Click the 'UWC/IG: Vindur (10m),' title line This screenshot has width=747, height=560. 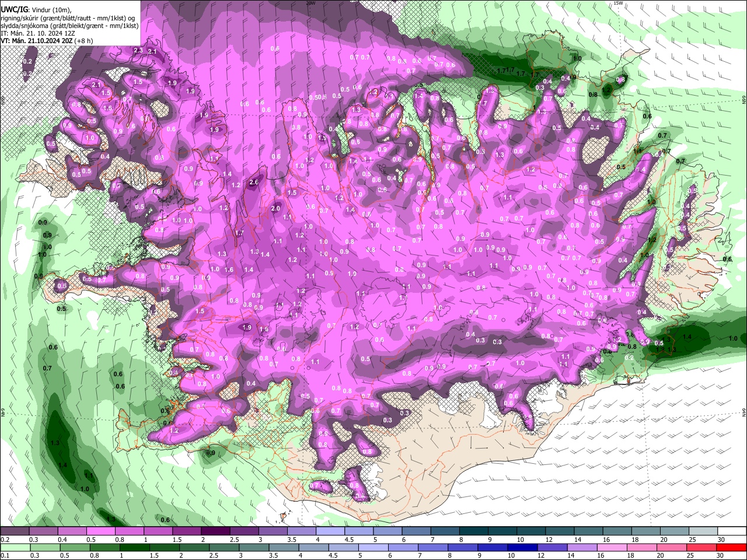coord(35,10)
